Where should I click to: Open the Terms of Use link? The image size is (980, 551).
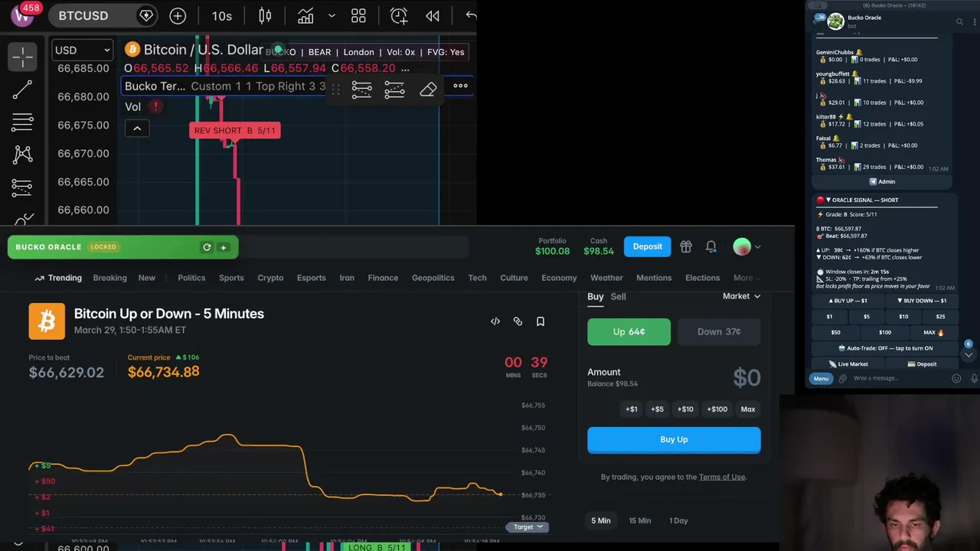[x=722, y=477]
